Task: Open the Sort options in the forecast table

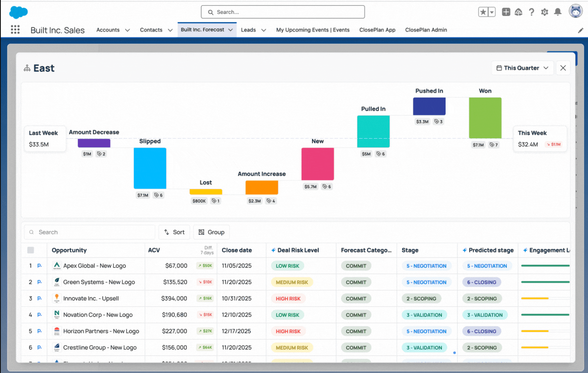Action: click(174, 232)
